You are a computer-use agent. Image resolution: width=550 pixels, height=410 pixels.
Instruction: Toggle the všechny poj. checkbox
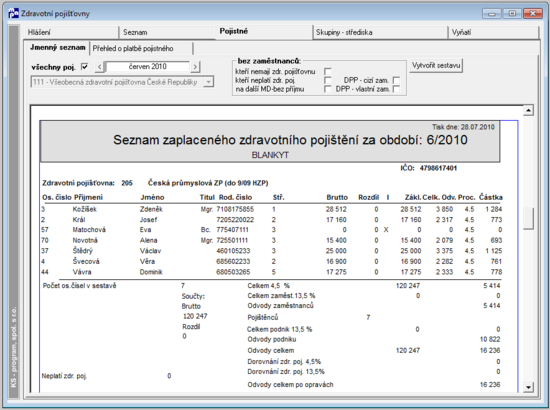[85, 66]
